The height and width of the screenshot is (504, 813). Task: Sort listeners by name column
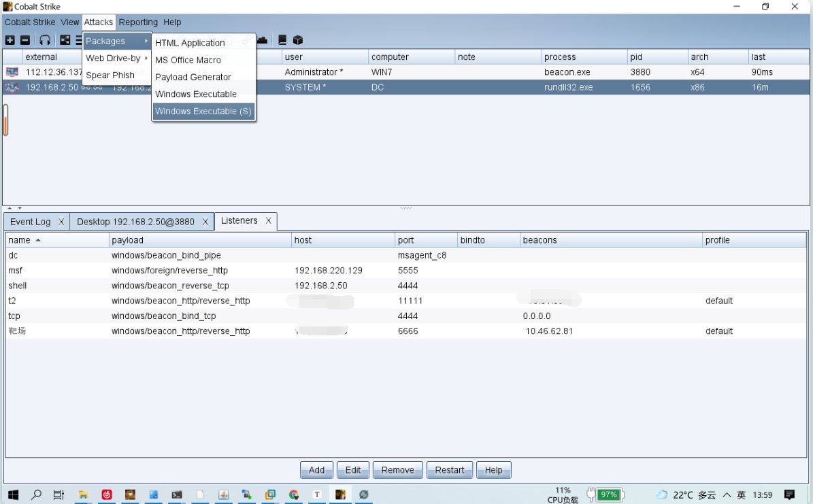(x=57, y=240)
